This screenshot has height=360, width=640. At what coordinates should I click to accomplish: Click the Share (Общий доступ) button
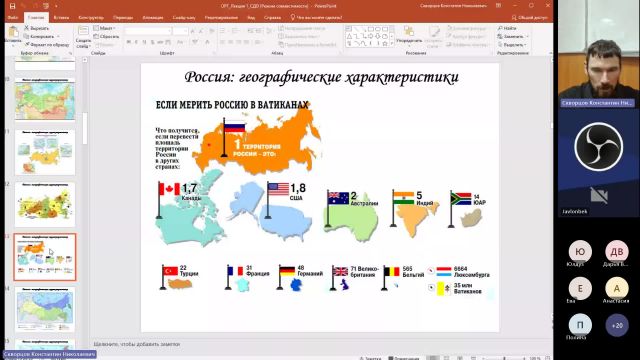coord(529,18)
